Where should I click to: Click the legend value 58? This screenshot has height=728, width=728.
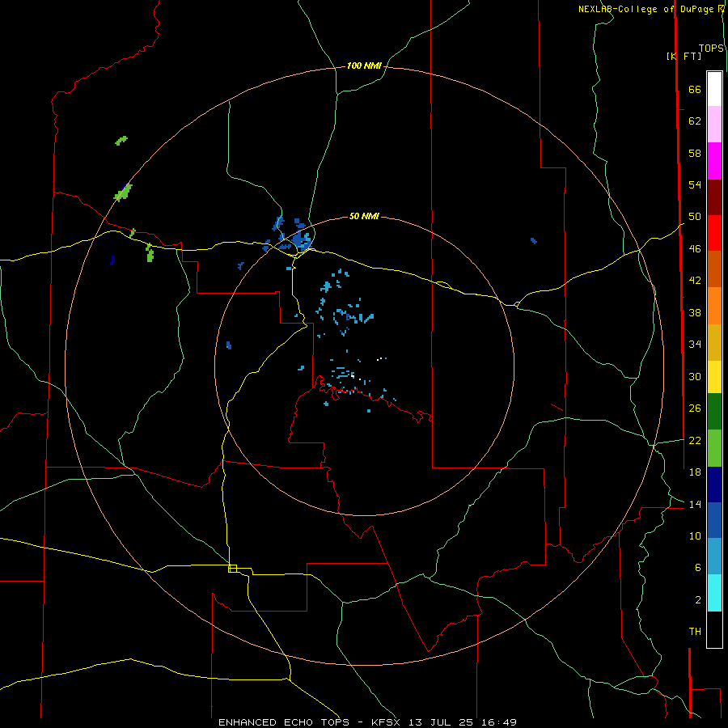695,153
